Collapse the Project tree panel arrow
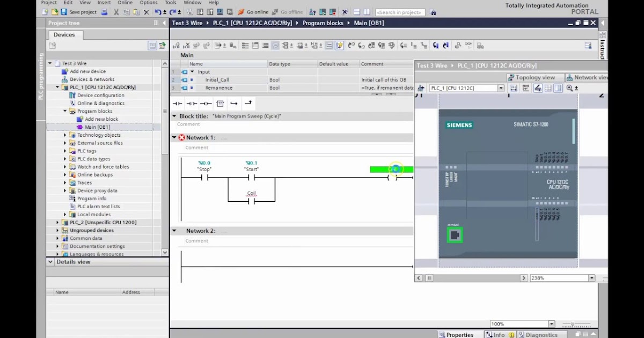 coord(164,23)
